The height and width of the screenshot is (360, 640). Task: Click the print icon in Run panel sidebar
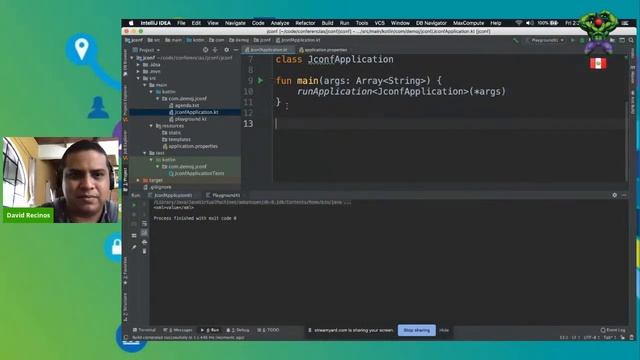[x=144, y=242]
